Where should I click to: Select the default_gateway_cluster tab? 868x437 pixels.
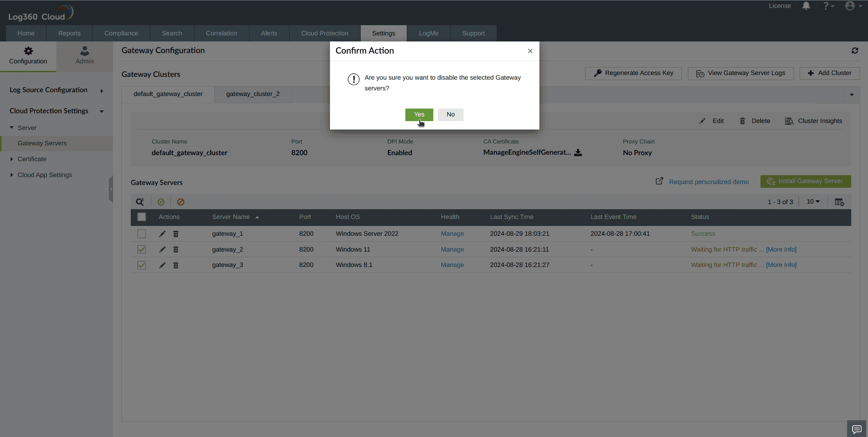click(168, 94)
